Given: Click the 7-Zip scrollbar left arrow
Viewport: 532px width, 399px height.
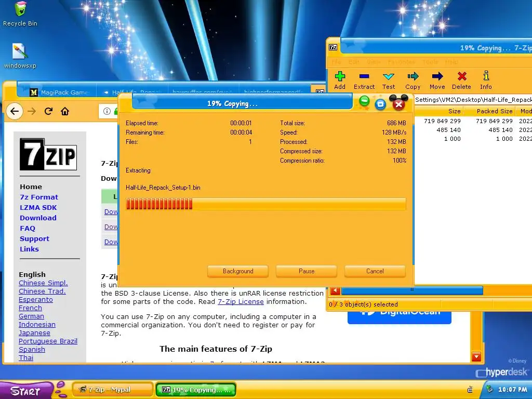Looking at the screenshot, I should (x=335, y=290).
